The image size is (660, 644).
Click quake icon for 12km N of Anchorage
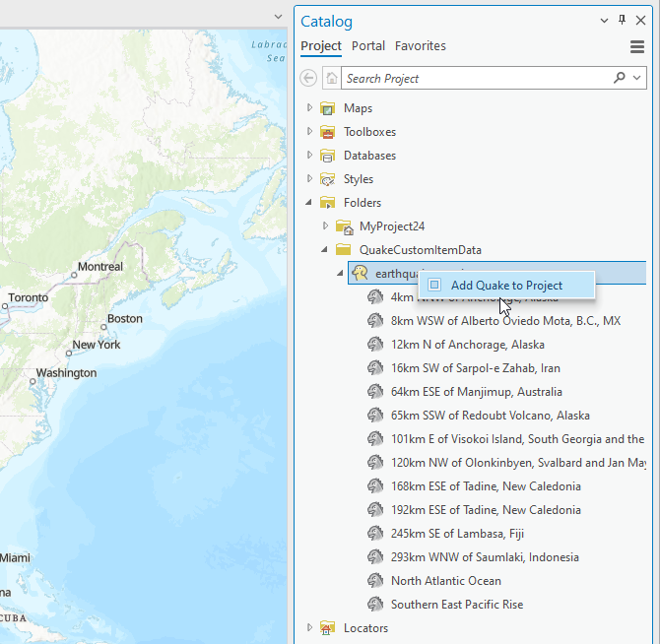coord(375,344)
